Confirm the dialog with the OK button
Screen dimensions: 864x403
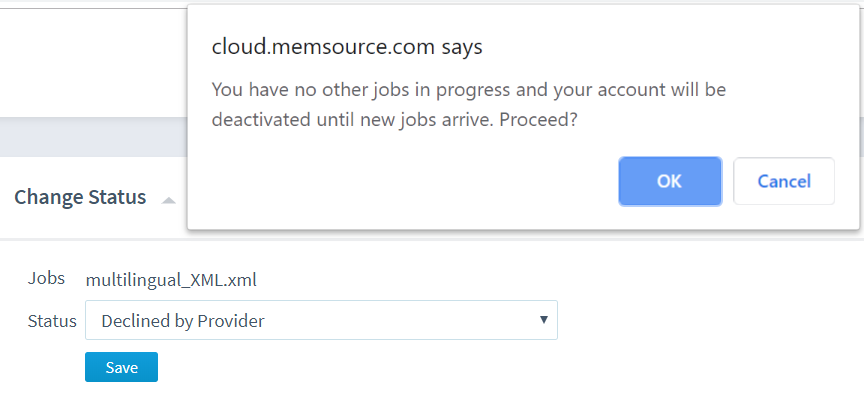(x=670, y=181)
